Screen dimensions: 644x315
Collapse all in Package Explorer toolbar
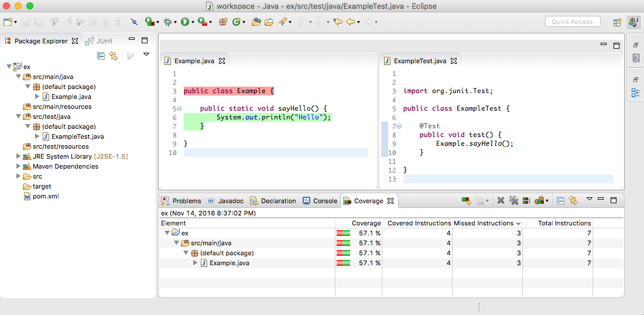click(101, 56)
